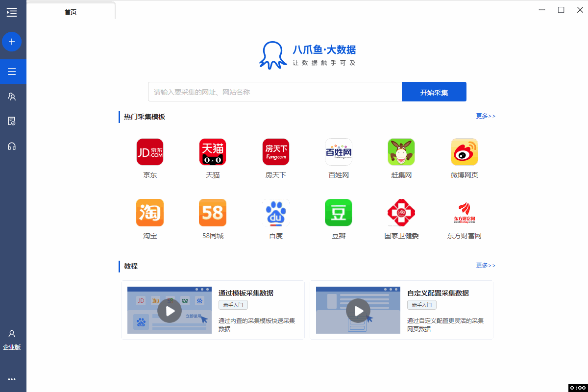This screenshot has width=588, height=392.
Task: Open the 通过模板采集数据 tutorial title
Action: 246,293
